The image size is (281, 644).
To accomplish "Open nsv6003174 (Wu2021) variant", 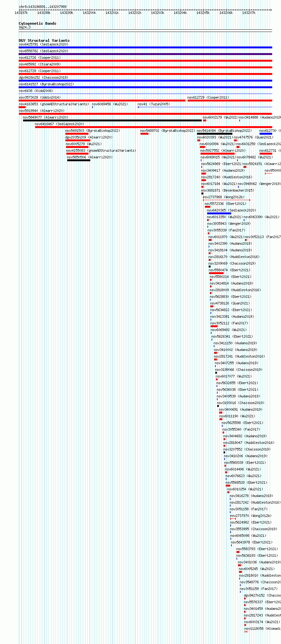I will [x=262, y=622].
